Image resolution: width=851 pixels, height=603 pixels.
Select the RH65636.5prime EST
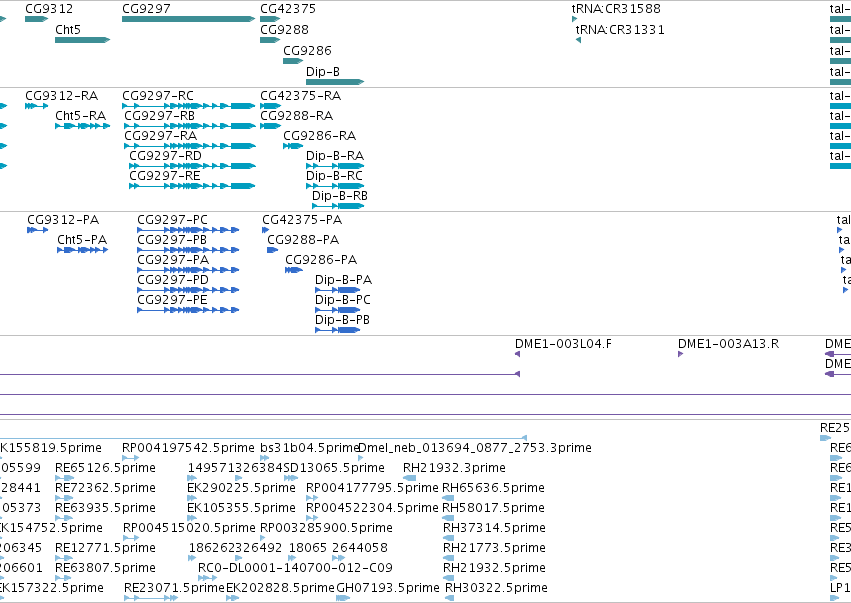[448, 498]
